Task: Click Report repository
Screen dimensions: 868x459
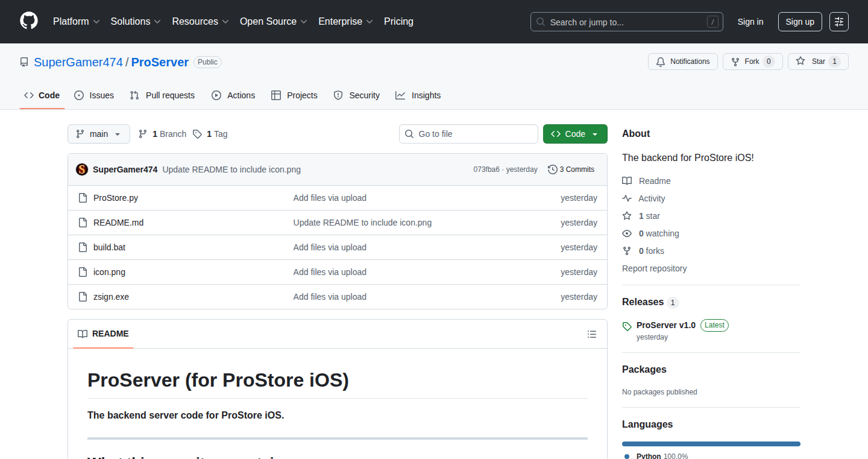Action: 654,268
